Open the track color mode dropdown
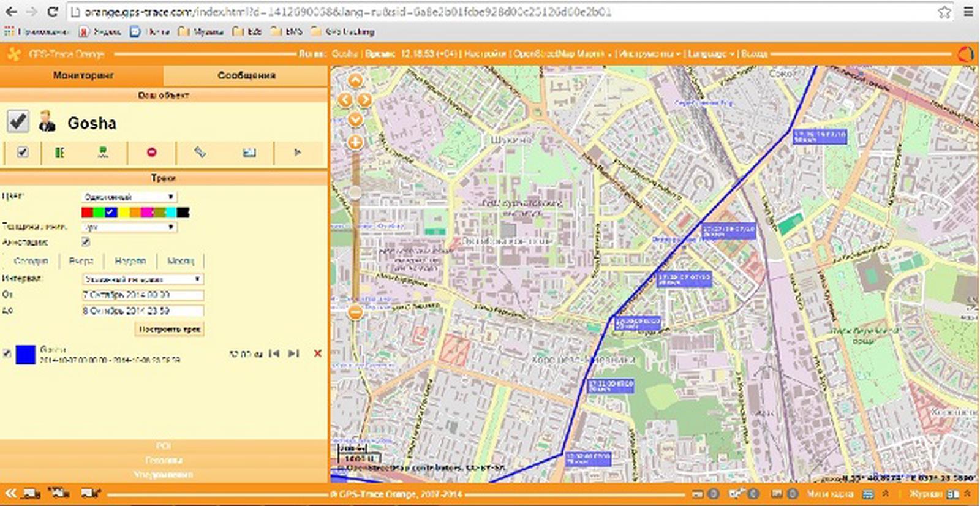 129,197
